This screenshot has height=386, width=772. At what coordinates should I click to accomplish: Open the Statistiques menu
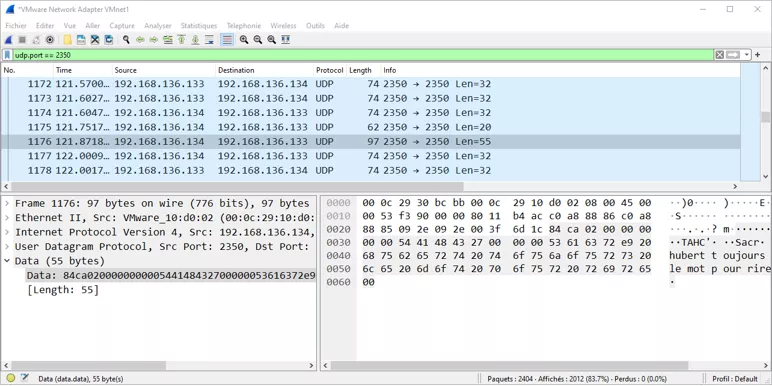[199, 26]
